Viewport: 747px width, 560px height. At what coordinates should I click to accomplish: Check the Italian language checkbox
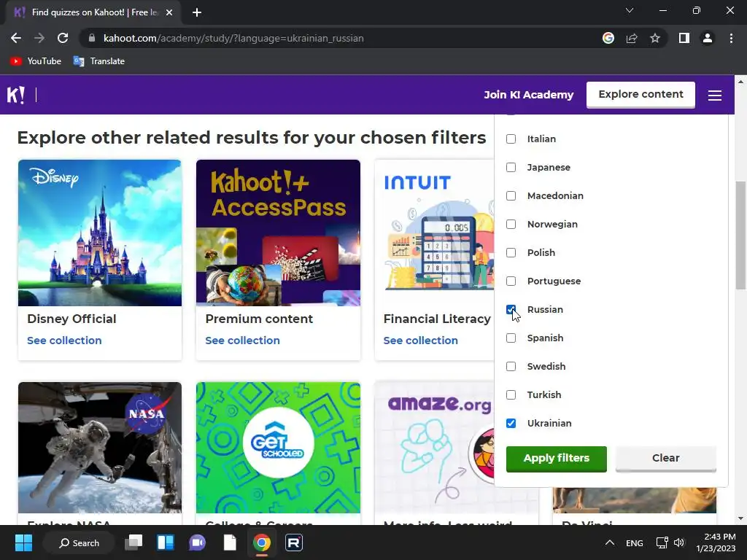coord(511,139)
